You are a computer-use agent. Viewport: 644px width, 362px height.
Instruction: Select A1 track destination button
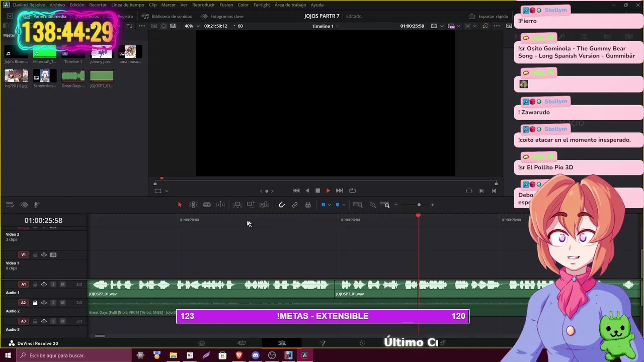pyautogui.click(x=23, y=285)
